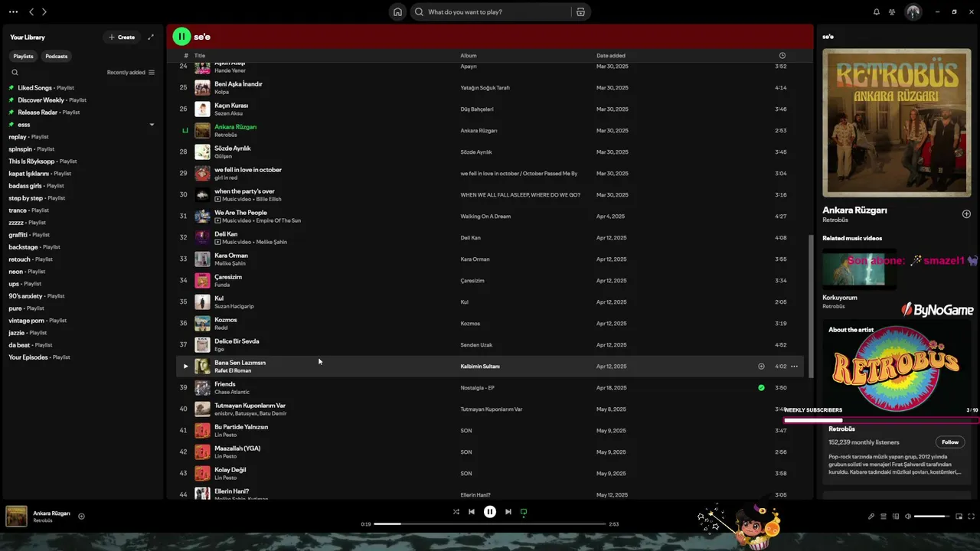Pause the se'e playlist with green button
This screenshot has height=551, width=980.
[181, 36]
